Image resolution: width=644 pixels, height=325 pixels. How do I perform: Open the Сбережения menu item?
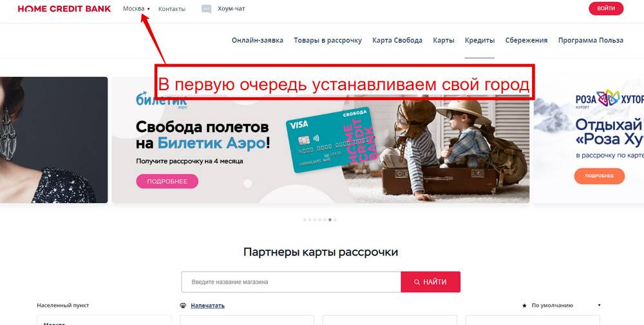coord(527,41)
